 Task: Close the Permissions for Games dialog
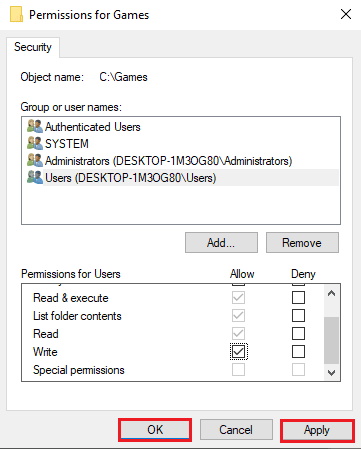tap(346, 14)
